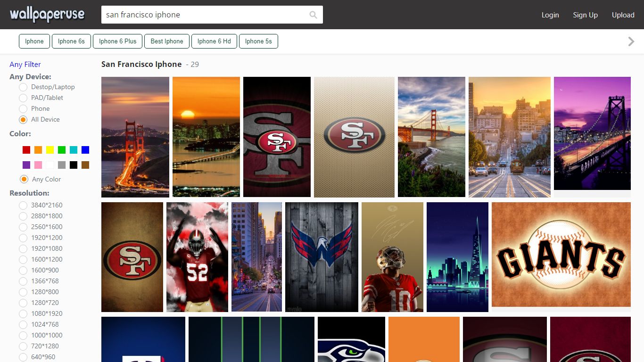Select the Iphone tag
The width and height of the screenshot is (644, 362).
pyautogui.click(x=34, y=41)
